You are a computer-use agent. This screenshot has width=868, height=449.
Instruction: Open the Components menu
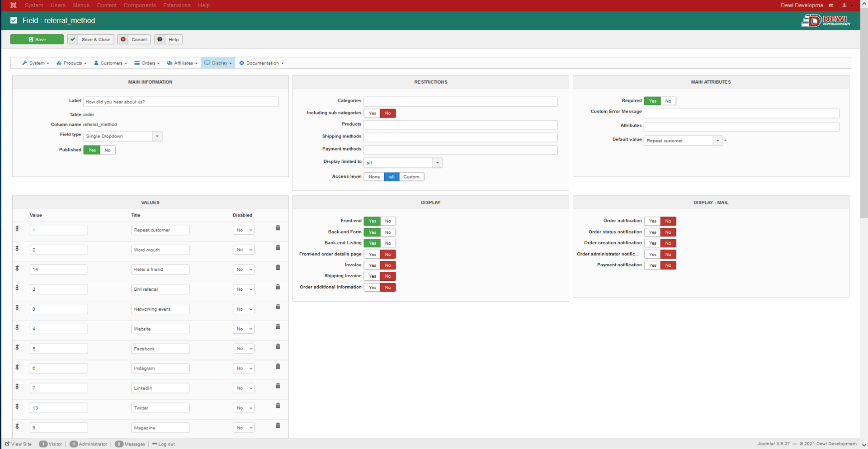coord(140,5)
